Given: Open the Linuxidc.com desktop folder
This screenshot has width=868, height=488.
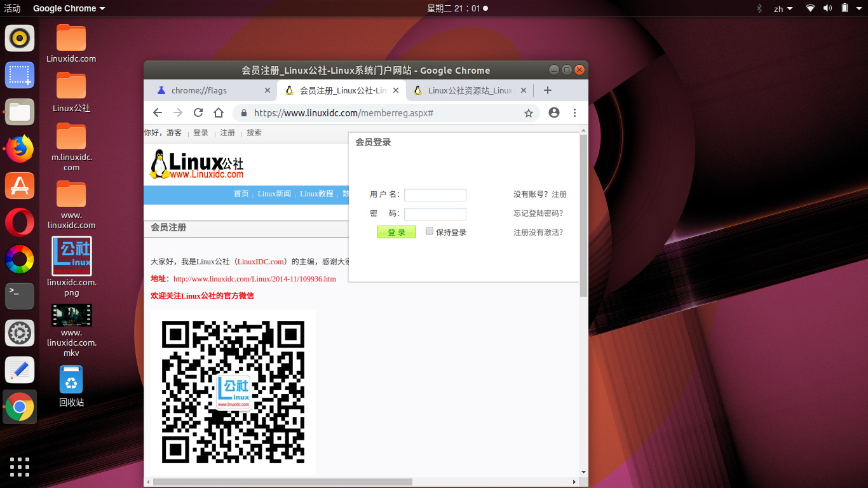Looking at the screenshot, I should click(x=71, y=44).
